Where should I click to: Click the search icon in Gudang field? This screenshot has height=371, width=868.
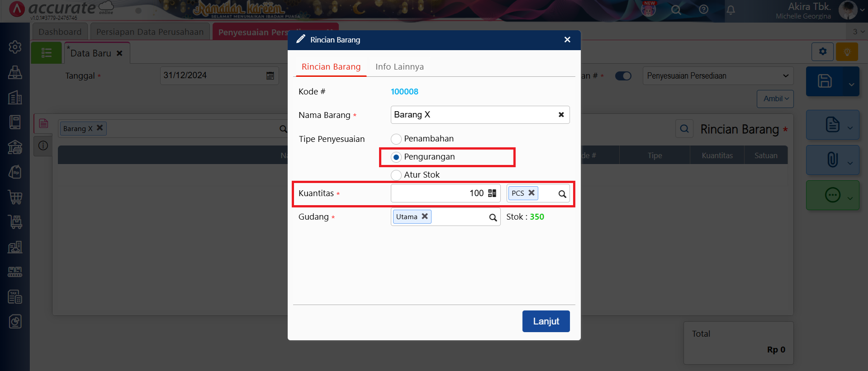pyautogui.click(x=493, y=217)
